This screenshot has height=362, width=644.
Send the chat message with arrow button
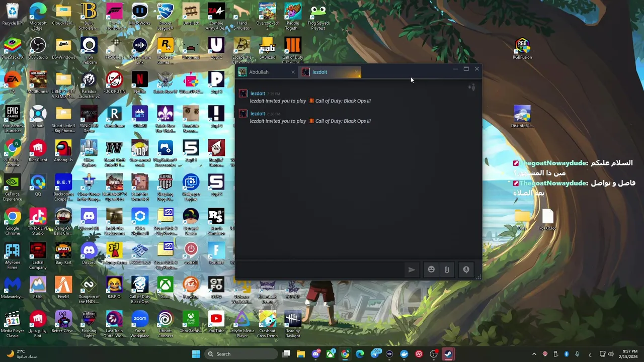[412, 270]
